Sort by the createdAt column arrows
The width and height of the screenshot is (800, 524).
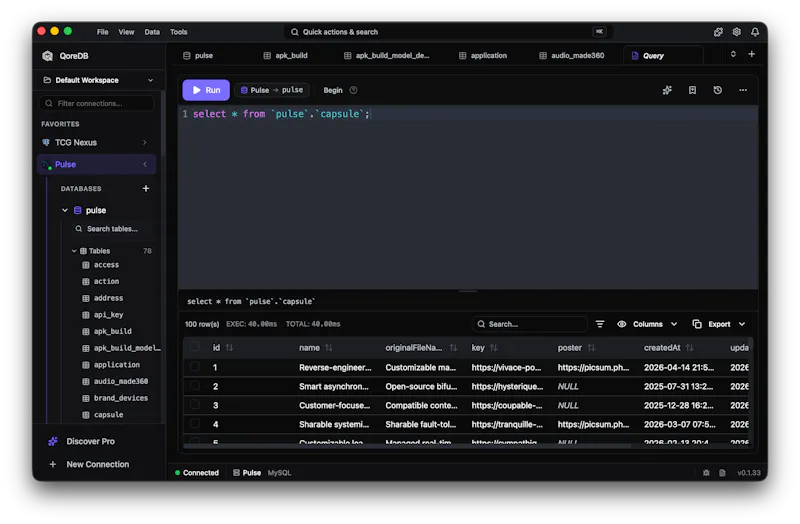point(690,348)
